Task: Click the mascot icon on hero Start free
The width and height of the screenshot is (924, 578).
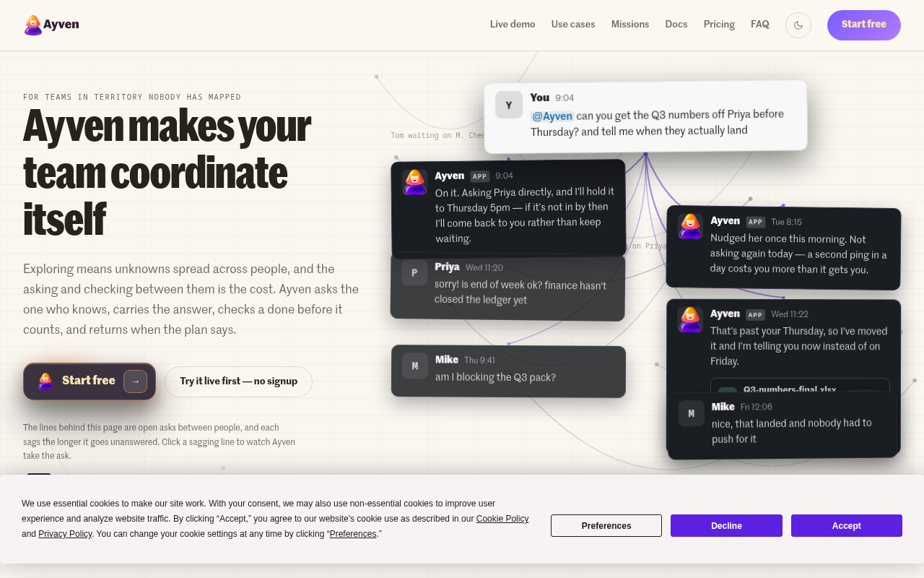Action: click(45, 381)
